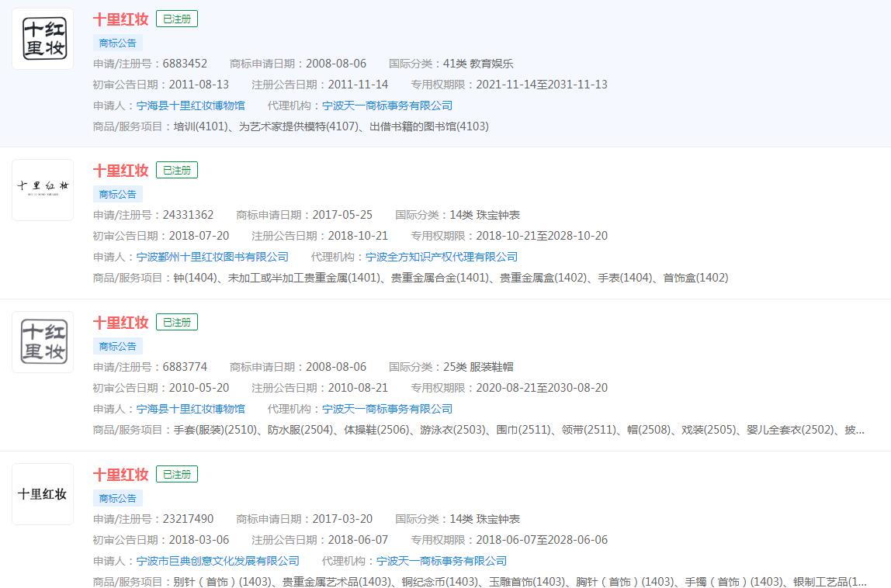Open agency 宁波天一商标事务有限公司 in entry 23217490
891x588 pixels.
(x=442, y=561)
